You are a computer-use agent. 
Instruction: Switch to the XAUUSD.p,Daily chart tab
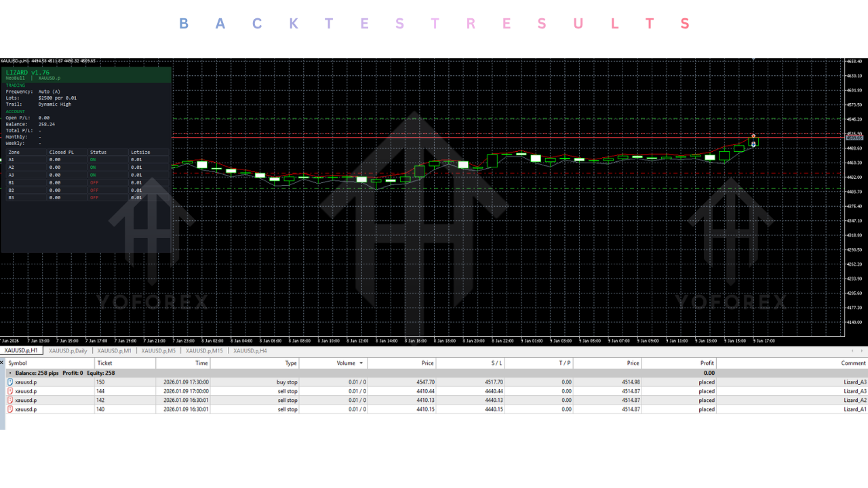point(68,350)
